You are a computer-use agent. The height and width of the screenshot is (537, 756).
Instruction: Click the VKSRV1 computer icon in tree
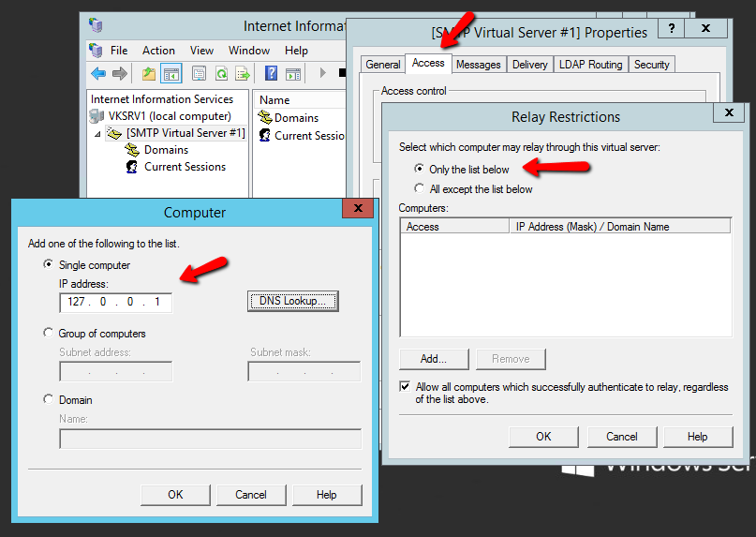96,116
